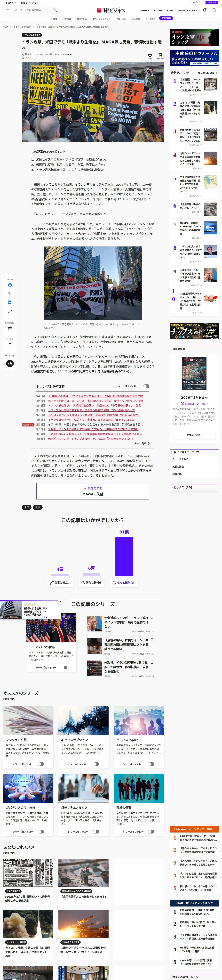Open the 日本成長戦略フォーラム banner
This screenshot has width=222, height=980.
click(194, 58)
